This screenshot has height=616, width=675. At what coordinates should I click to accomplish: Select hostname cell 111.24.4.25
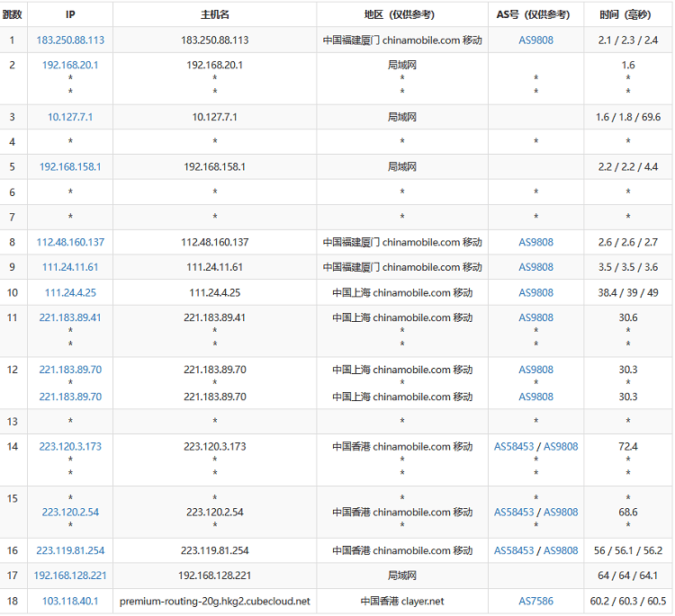point(215,293)
